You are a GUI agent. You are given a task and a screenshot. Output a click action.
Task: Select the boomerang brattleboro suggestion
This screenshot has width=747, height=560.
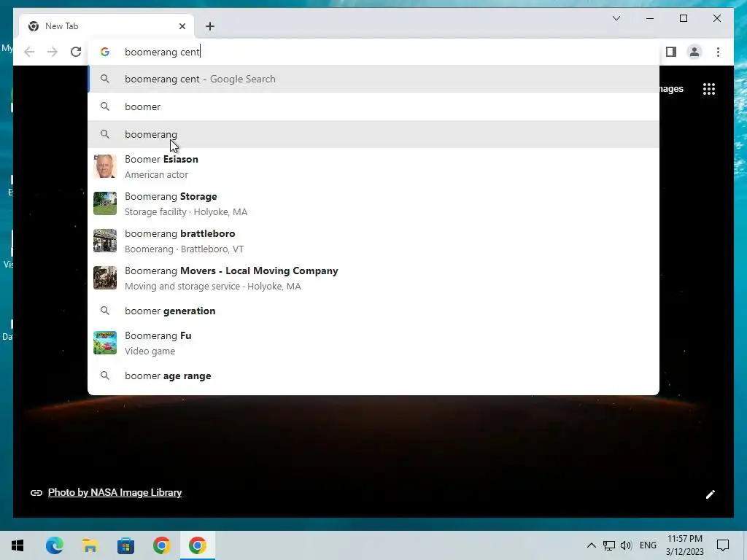(x=373, y=241)
